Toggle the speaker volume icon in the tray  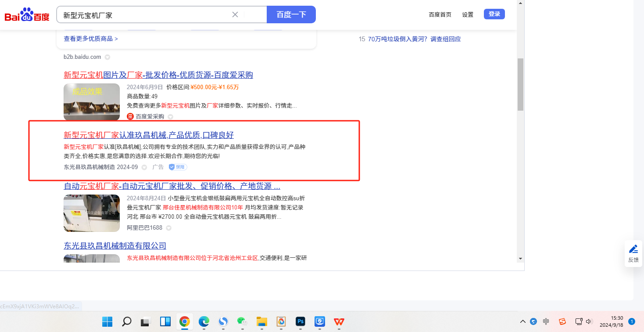589,321
